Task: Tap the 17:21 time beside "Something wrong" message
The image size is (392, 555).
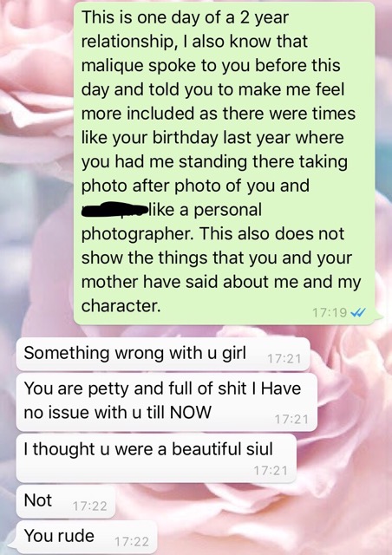Action: [284, 359]
